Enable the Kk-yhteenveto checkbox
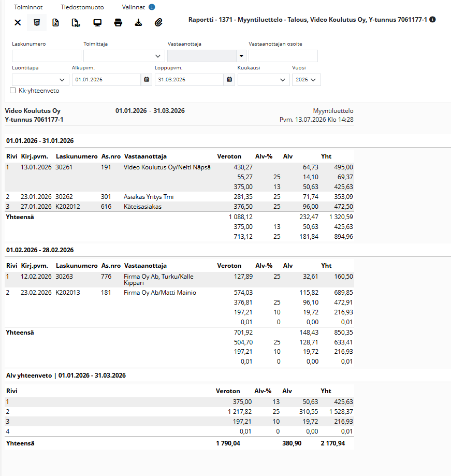The height and width of the screenshot is (476, 451). pos(13,91)
